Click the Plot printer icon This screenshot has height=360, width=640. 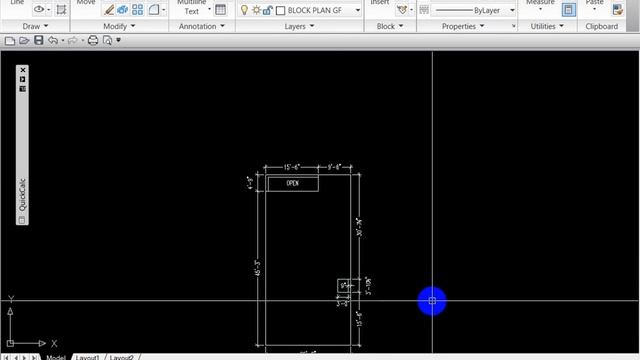pyautogui.click(x=93, y=40)
